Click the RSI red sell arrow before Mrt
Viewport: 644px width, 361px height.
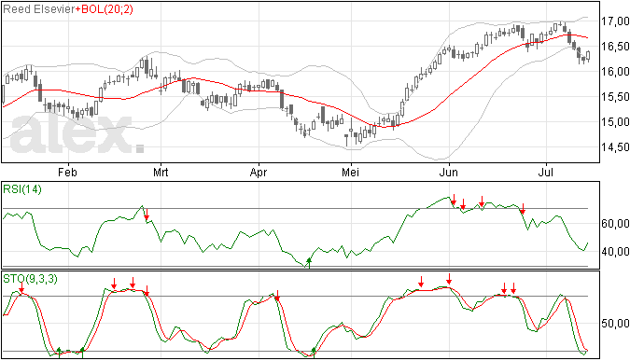(147, 215)
